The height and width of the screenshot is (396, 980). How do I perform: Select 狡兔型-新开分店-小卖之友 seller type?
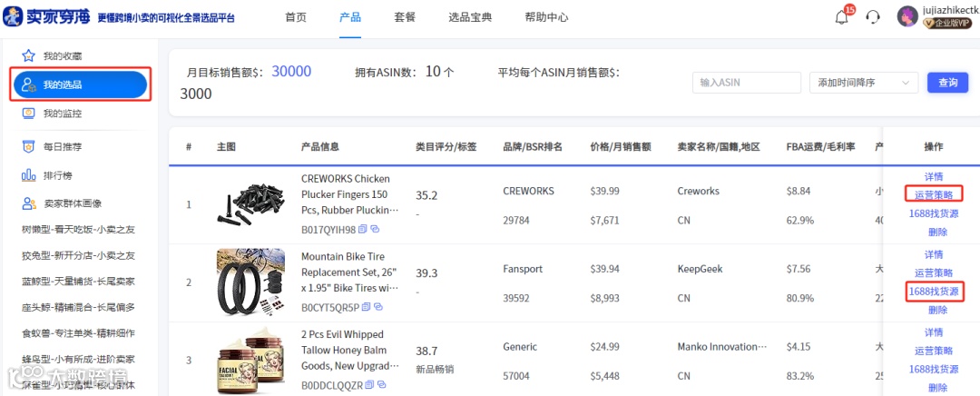tap(78, 255)
